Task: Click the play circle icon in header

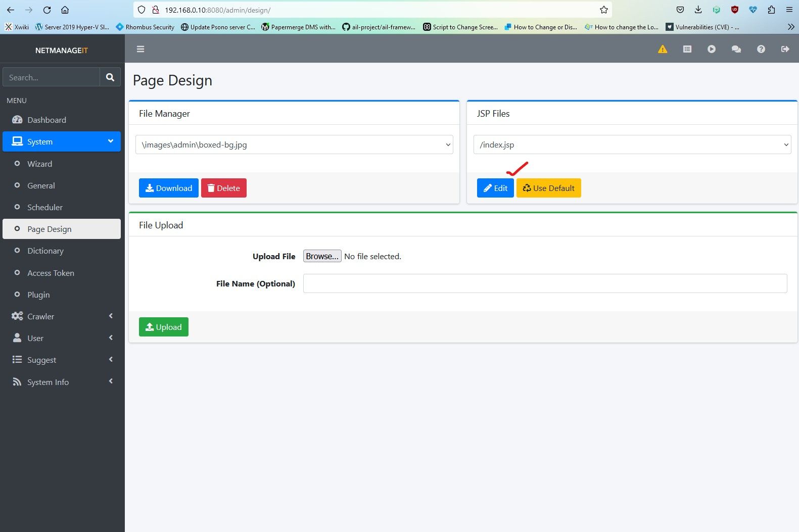Action: pyautogui.click(x=712, y=49)
